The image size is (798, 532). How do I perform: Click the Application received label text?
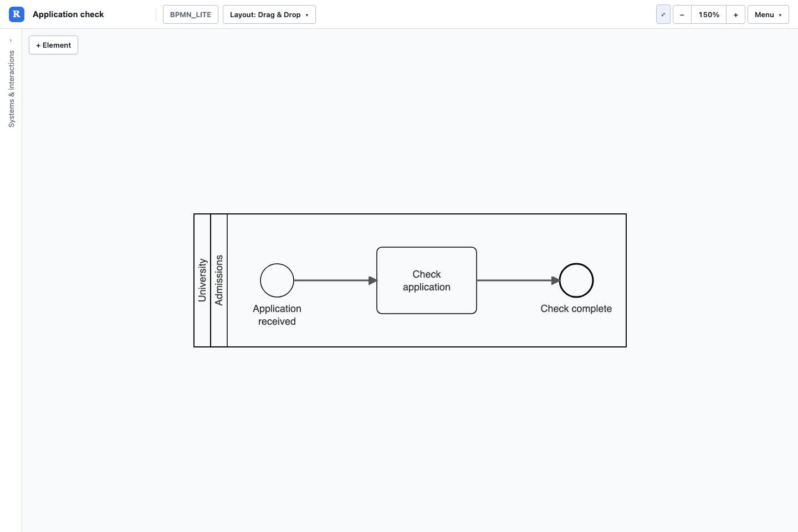tap(277, 315)
